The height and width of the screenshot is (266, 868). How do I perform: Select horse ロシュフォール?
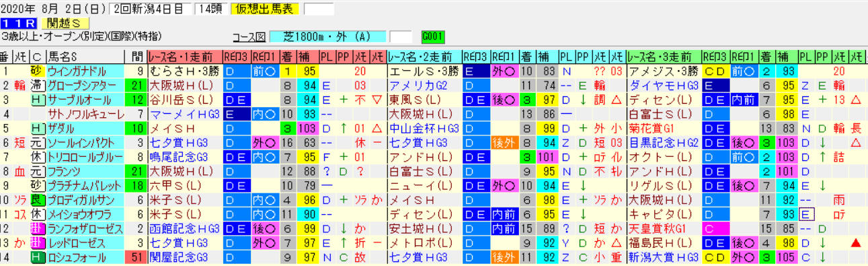pyautogui.click(x=85, y=257)
